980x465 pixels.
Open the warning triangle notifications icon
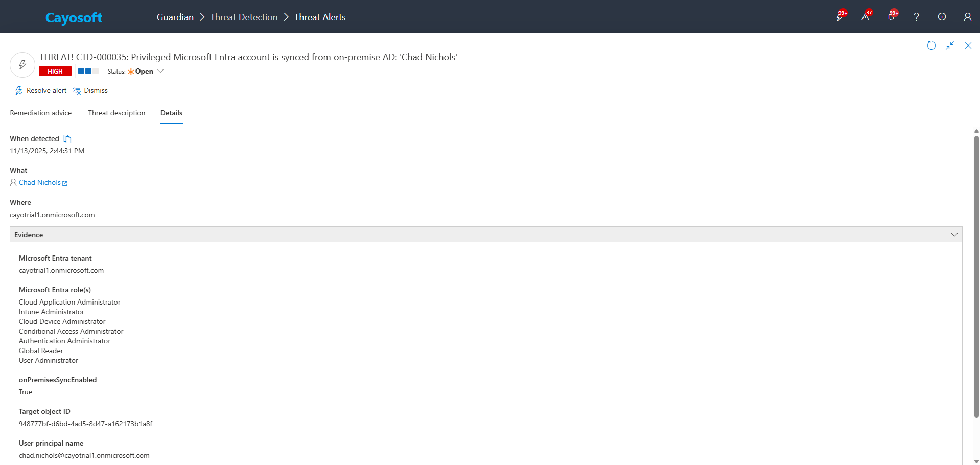(x=865, y=17)
